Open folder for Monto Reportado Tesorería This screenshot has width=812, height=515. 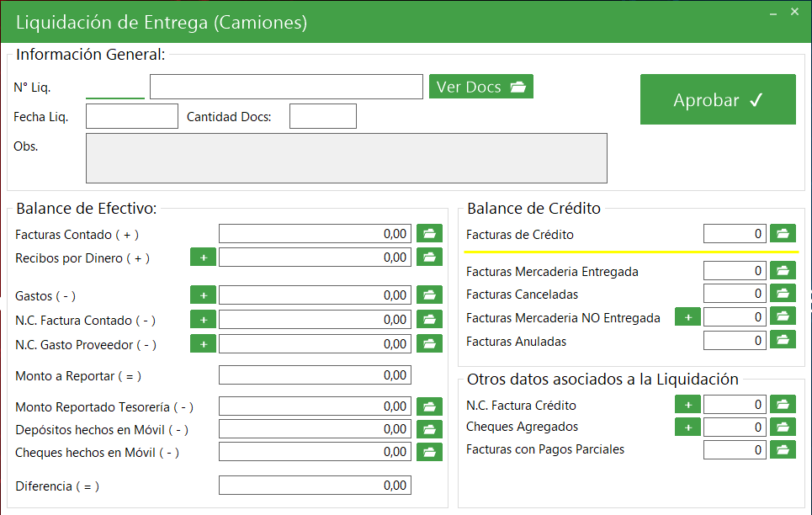pyautogui.click(x=429, y=406)
